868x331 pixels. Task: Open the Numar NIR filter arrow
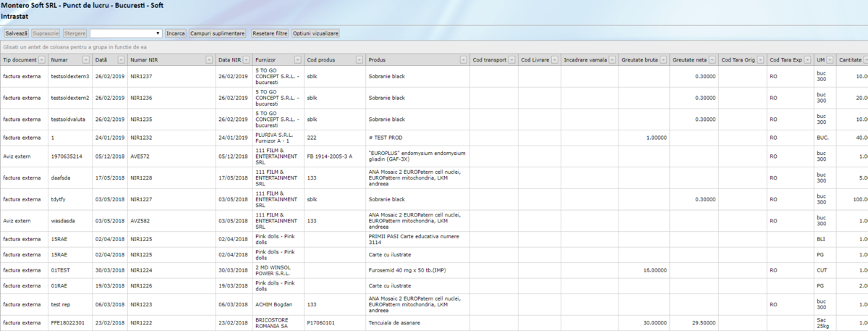point(209,59)
